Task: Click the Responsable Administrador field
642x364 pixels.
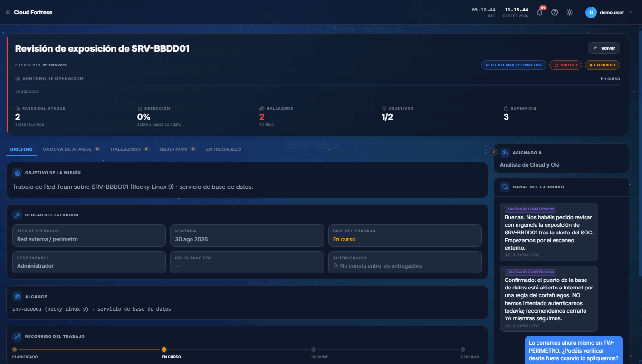Action: point(89,262)
